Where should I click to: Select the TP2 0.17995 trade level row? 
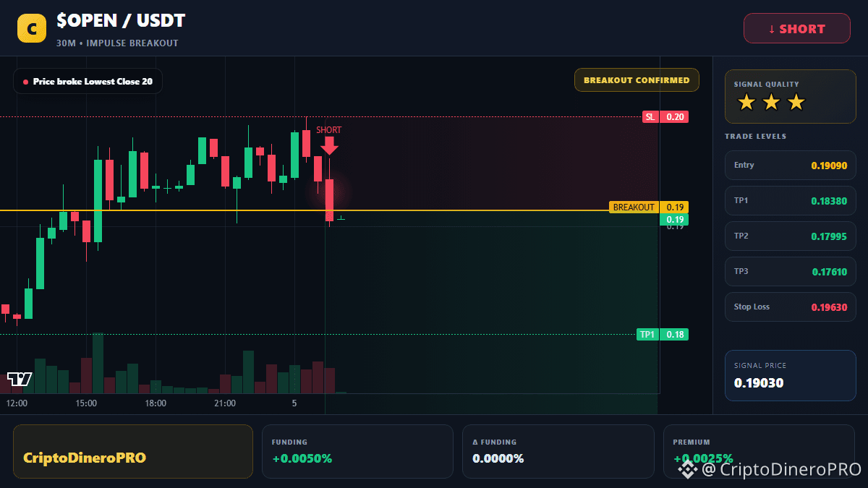point(791,236)
